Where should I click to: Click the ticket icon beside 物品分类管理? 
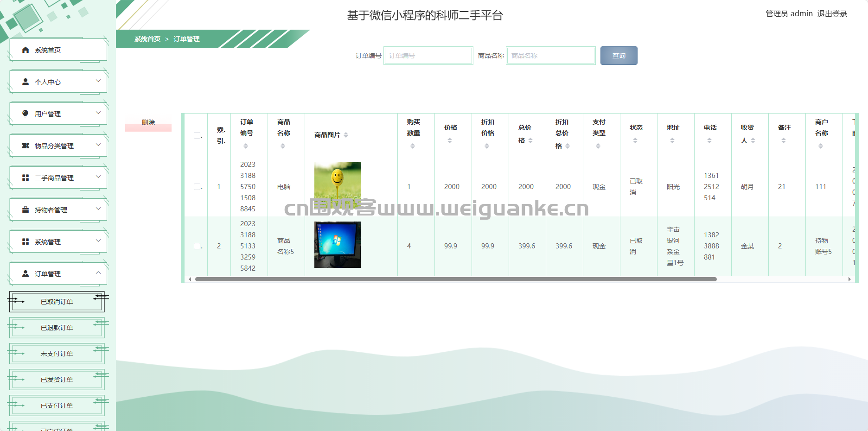[x=26, y=146]
